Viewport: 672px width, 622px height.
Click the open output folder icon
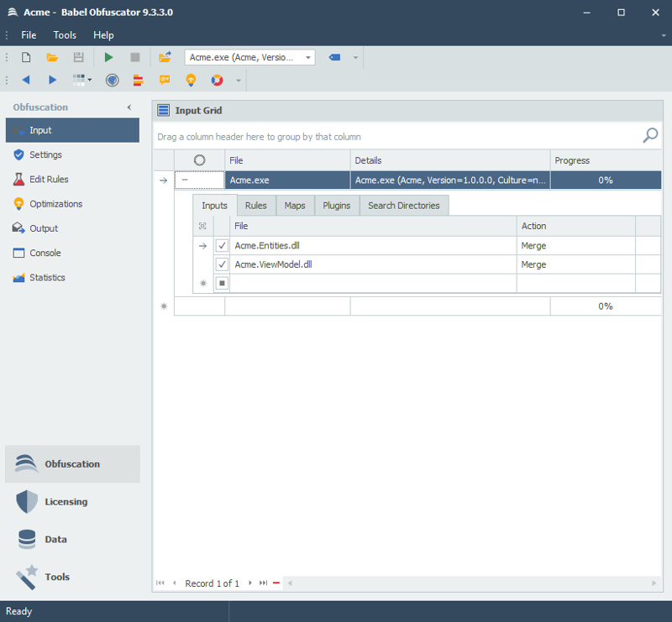pyautogui.click(x=165, y=57)
